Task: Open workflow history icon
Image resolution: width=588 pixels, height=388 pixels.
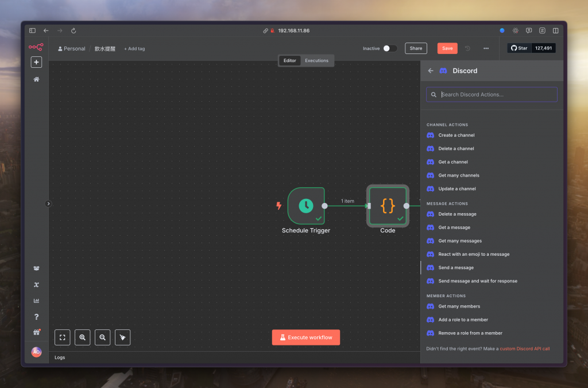Action: click(467, 48)
